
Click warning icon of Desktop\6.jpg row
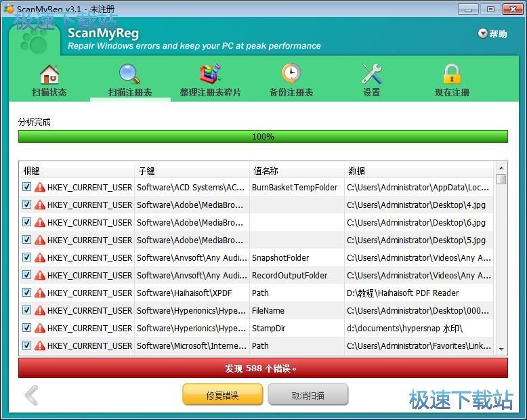click(x=40, y=222)
